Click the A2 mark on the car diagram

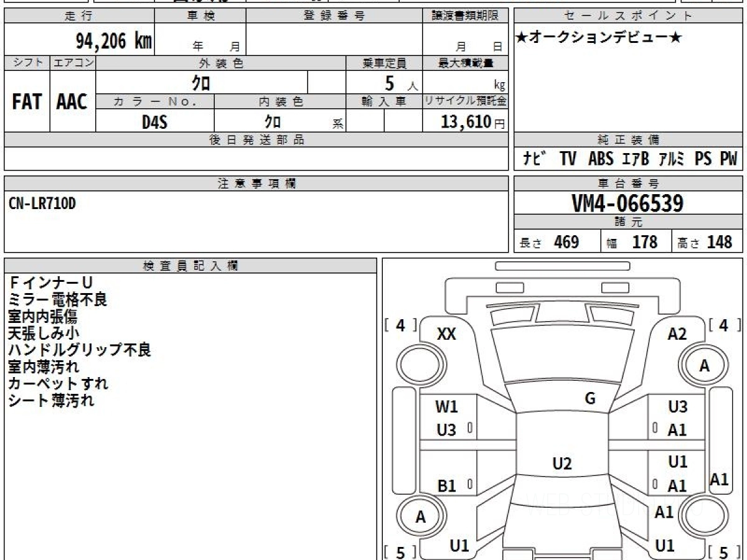tap(677, 334)
